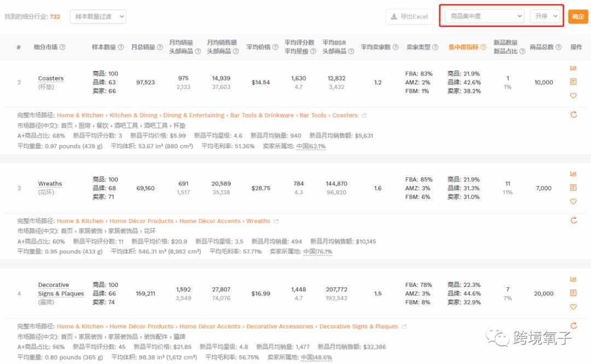The width and height of the screenshot is (591, 364).
Task: Show help icon next to 平均价格 header
Action: [x=275, y=47]
